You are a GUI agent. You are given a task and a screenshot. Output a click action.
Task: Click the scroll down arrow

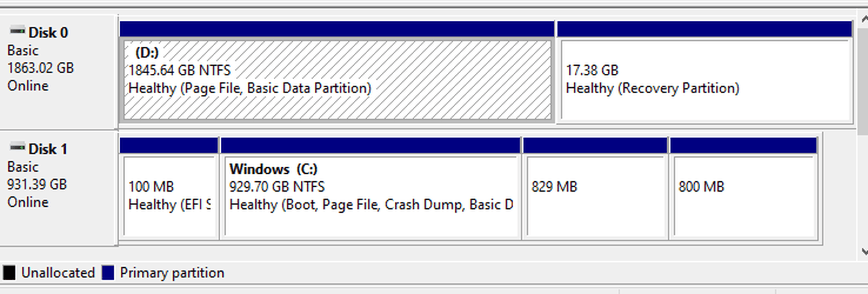(864, 252)
